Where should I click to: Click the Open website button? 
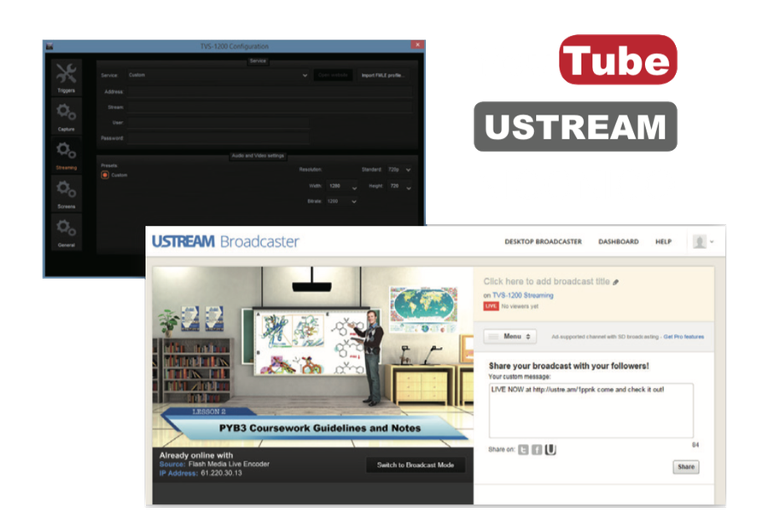tap(333, 75)
